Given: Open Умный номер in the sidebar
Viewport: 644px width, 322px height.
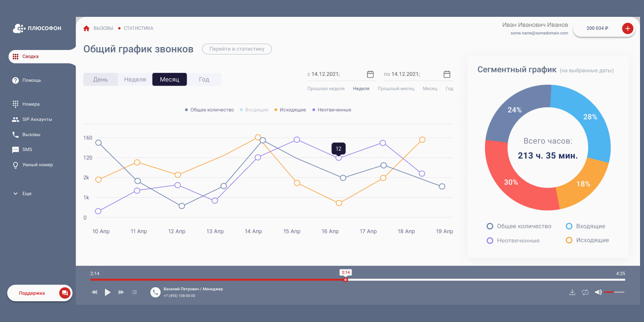Looking at the screenshot, I should coord(33,165).
